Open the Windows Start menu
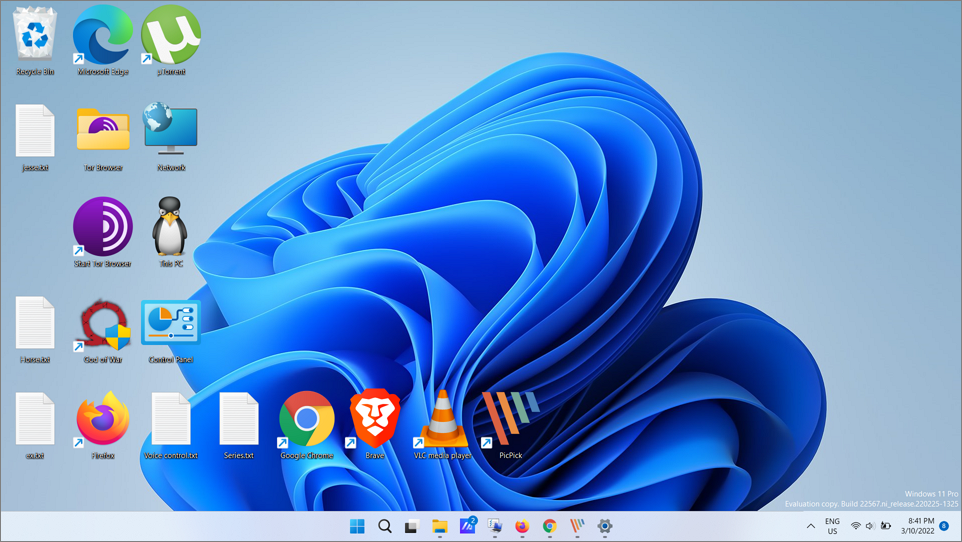 [x=357, y=526]
